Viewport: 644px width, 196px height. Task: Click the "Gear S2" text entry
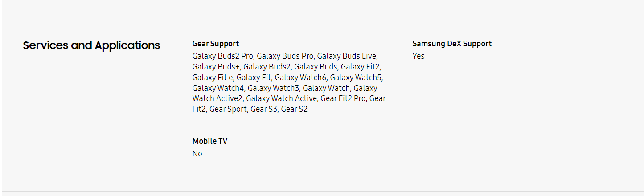coord(294,109)
